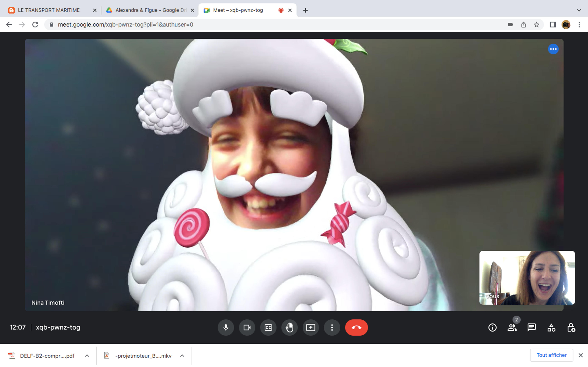
Task: Open the Activities panel
Action: pyautogui.click(x=551, y=328)
